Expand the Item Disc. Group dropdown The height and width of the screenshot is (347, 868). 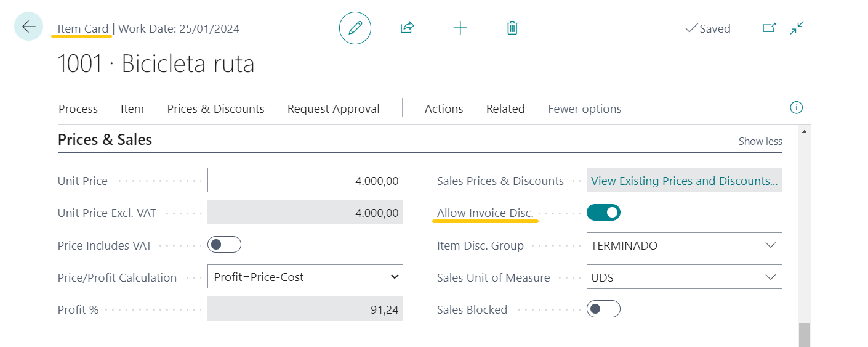(x=770, y=245)
